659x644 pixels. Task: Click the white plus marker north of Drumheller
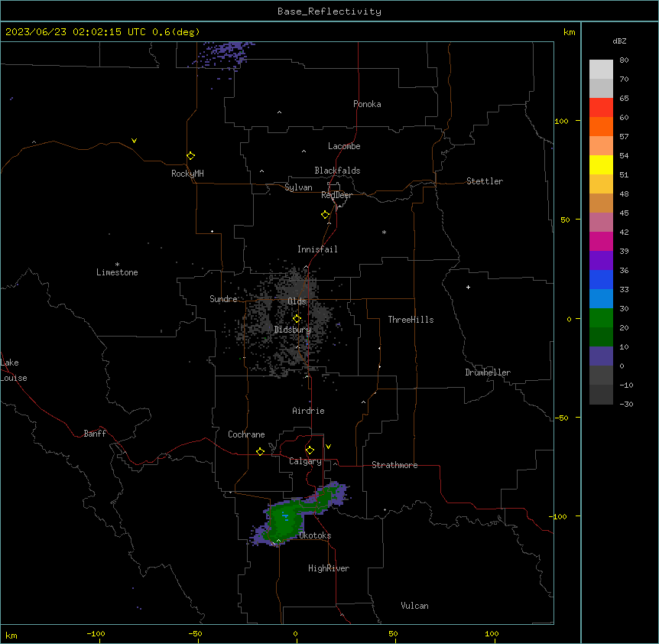pyautogui.click(x=468, y=287)
